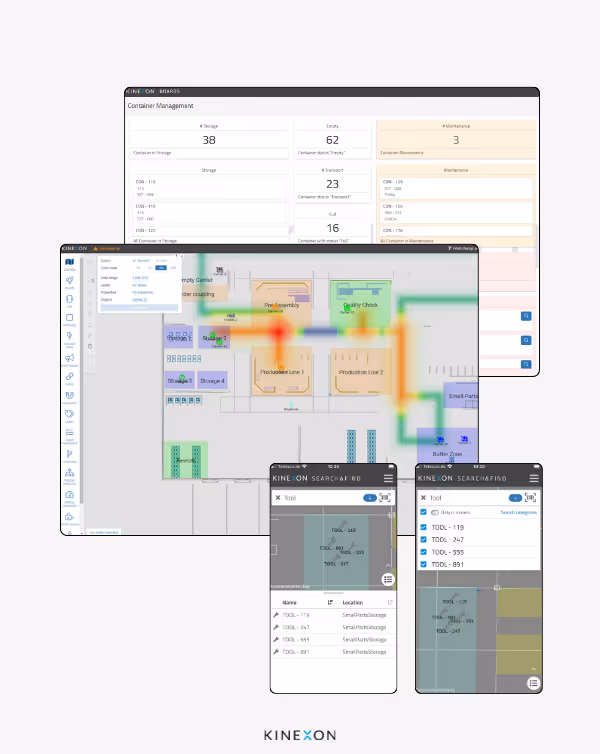Screen dimensions: 600x754
Task: Uncheck TOOL - 555 checkbox on right phone
Action: pyautogui.click(x=423, y=552)
